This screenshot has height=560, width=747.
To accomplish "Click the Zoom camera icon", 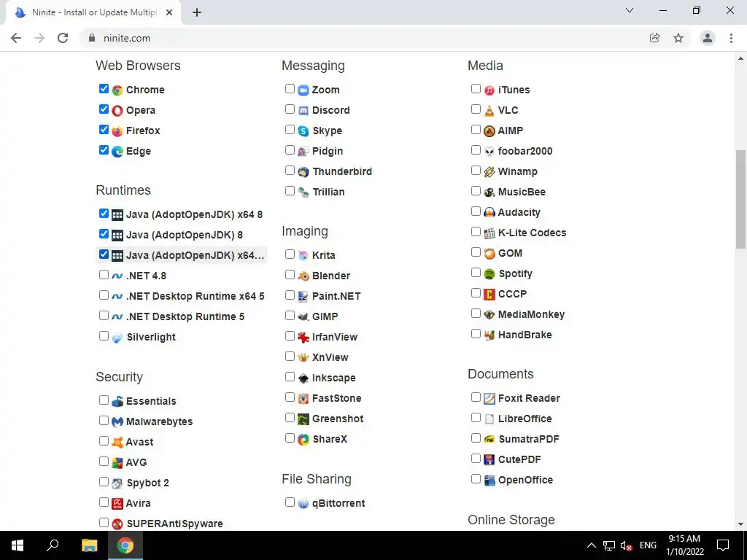I will click(x=303, y=90).
